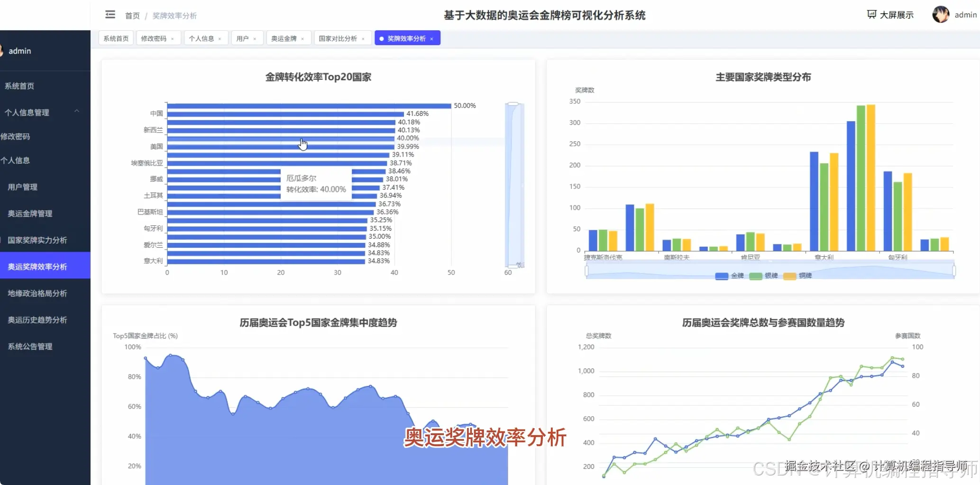The height and width of the screenshot is (485, 980).
Task: Click the 意大利 34.83% bottom bar
Action: pyautogui.click(x=266, y=261)
